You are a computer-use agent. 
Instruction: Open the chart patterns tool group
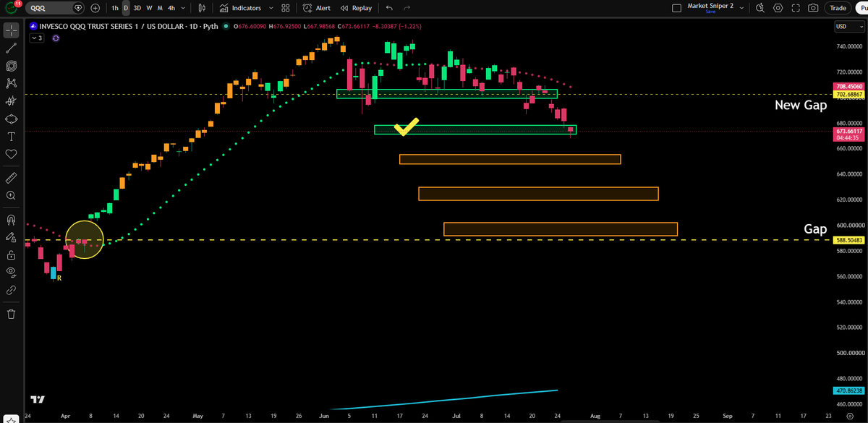[12, 83]
